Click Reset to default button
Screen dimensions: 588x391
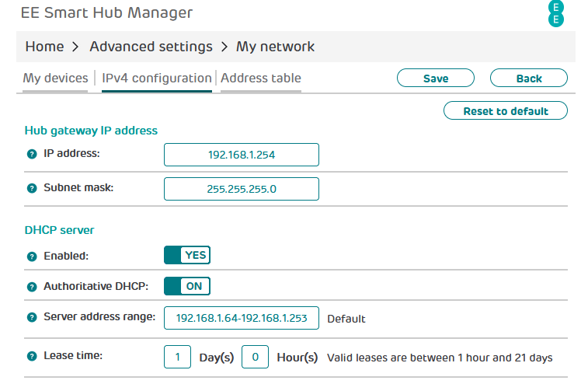click(506, 110)
